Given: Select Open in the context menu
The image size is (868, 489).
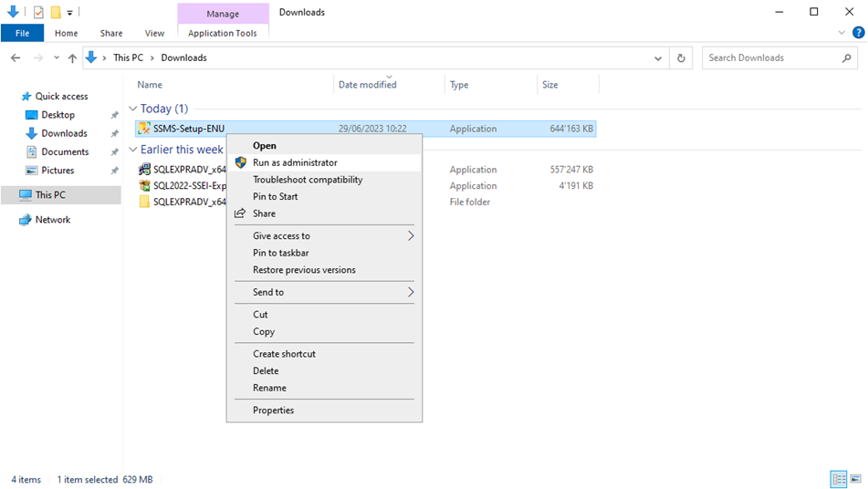Looking at the screenshot, I should 324,145.
